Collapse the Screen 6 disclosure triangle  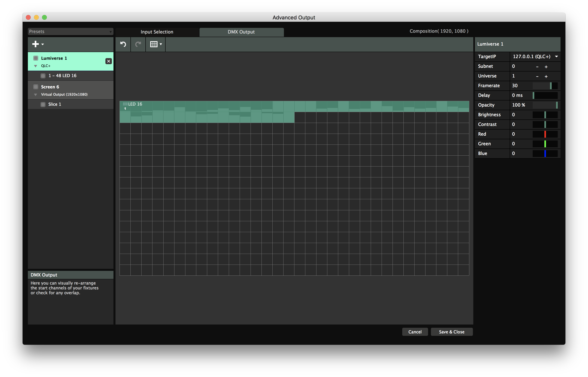point(36,95)
